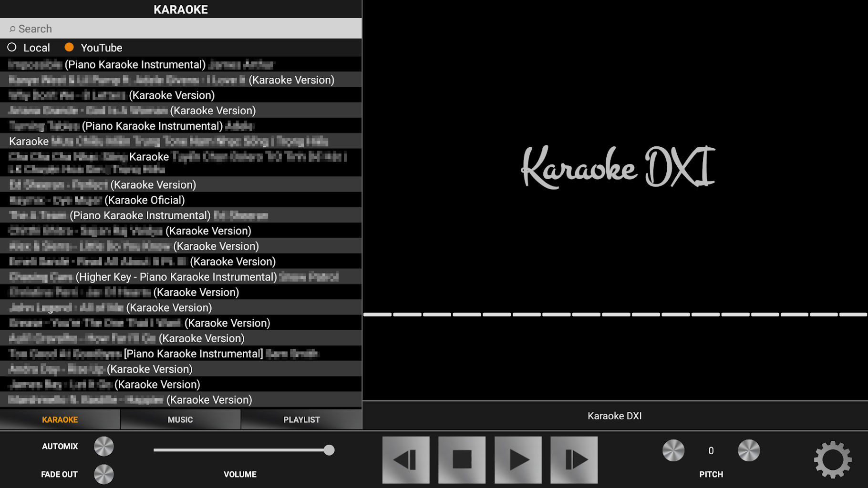Select the row starting with "Karaoke"
Image resolution: width=868 pixels, height=488 pixels.
pos(181,142)
